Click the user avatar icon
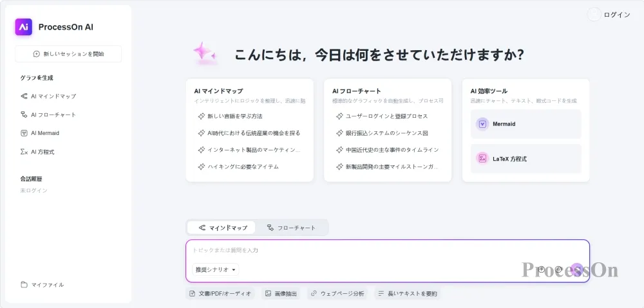The width and height of the screenshot is (644, 308). click(594, 14)
